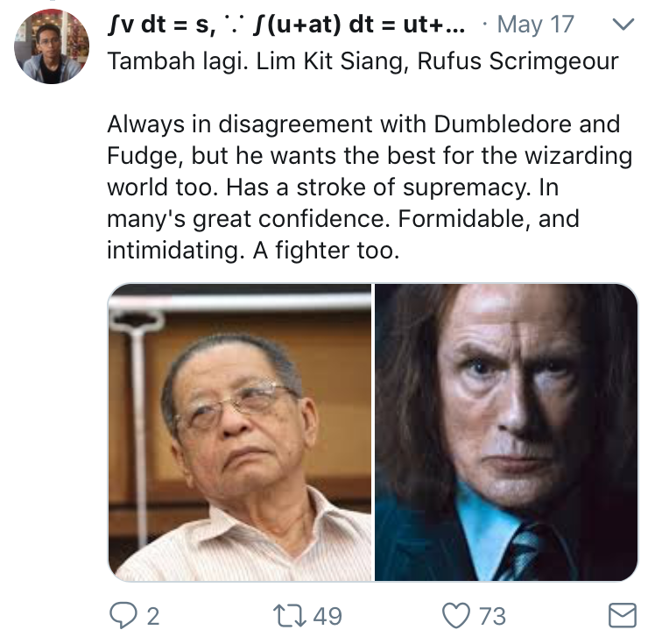
Task: Share the tweet via envelope icon
Action: (x=622, y=616)
